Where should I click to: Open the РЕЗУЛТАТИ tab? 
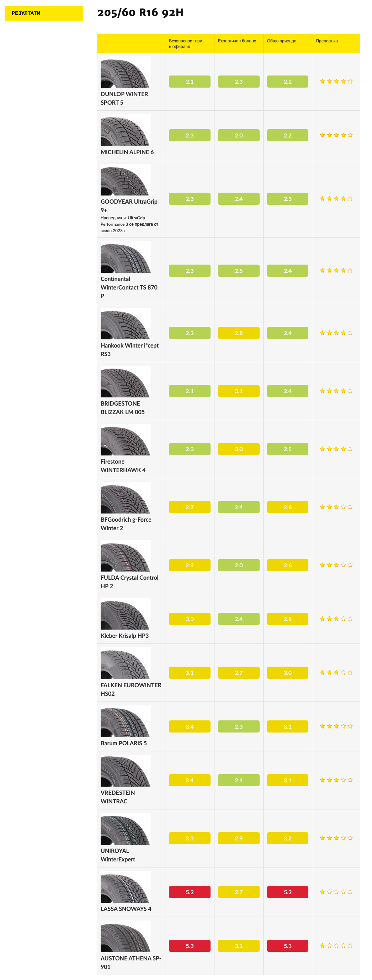coord(44,13)
